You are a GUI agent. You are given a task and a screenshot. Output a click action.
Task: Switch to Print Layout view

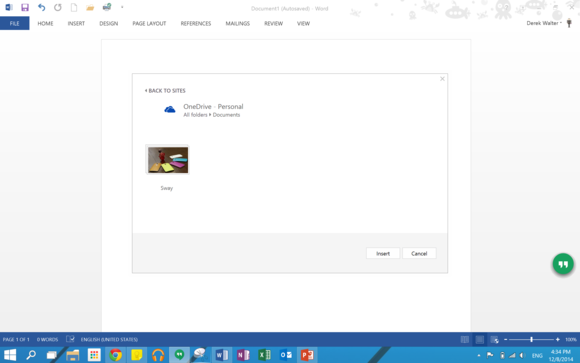479,339
